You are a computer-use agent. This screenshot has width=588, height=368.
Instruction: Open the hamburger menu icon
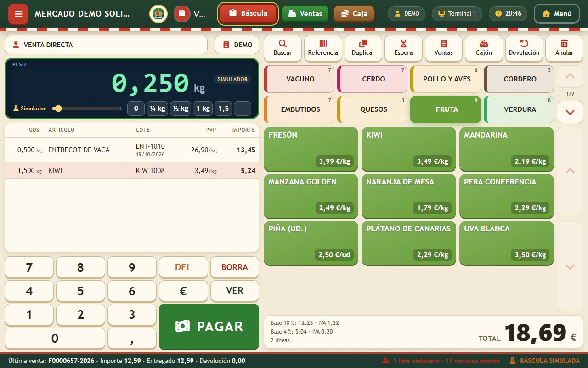pos(18,14)
